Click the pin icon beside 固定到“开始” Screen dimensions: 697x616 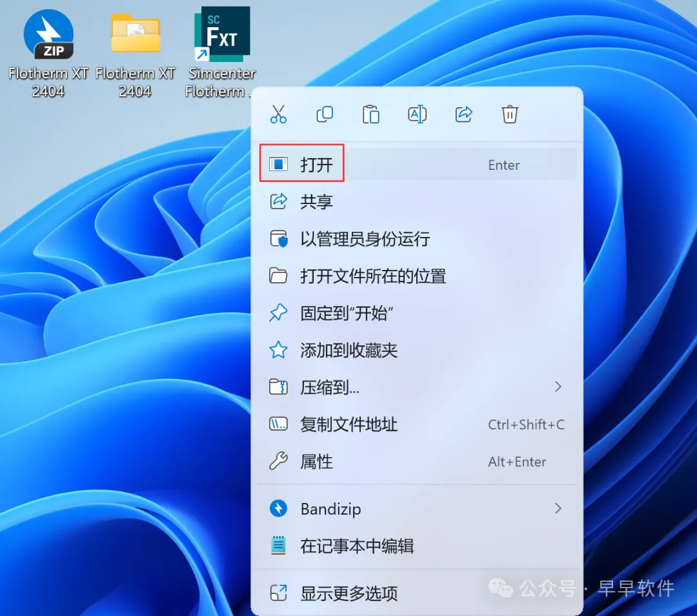pos(279,313)
